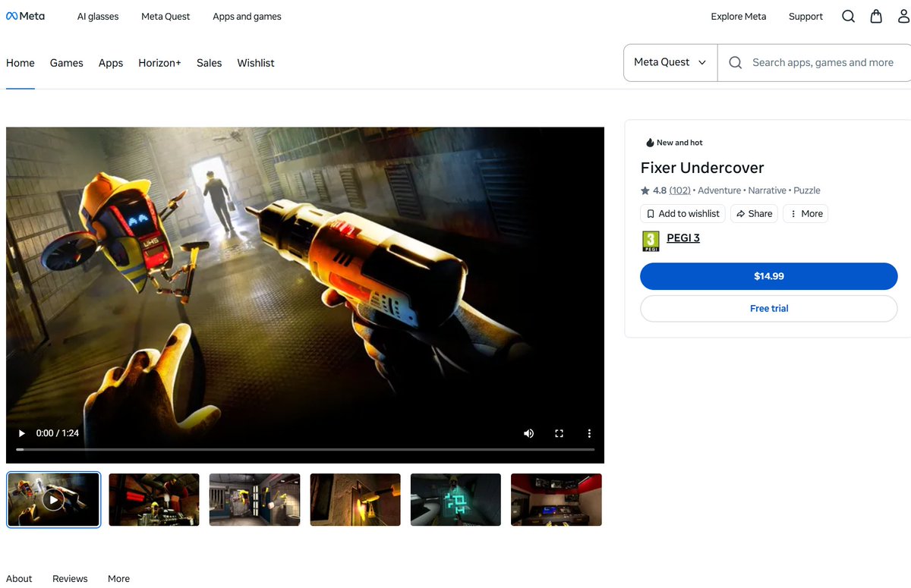Open AI glasses menu
The height and width of the screenshot is (588, 911).
coord(98,17)
